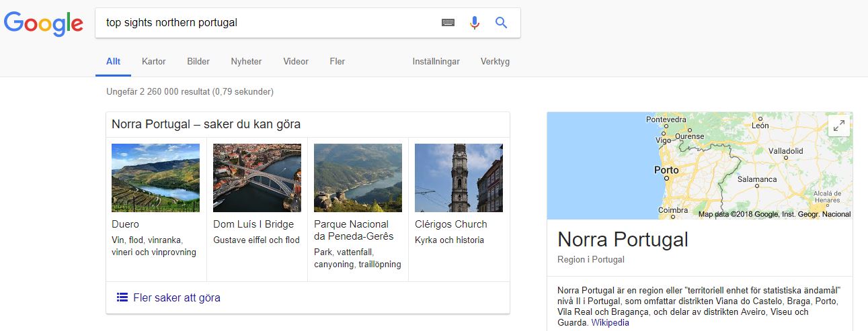Click the Dom Luís I Bridge title
The image size is (868, 331).
(x=253, y=224)
